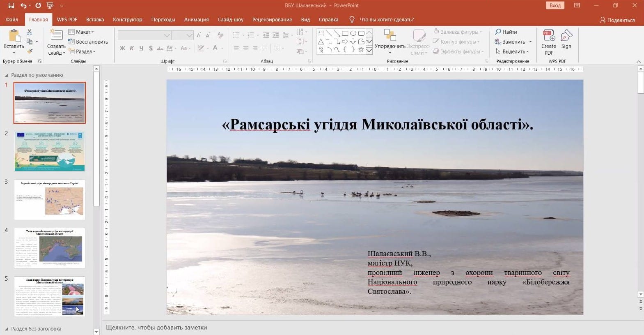Image resolution: width=644 pixels, height=335 pixels.
Task: Select slide 3 thumbnail with map
Action: [50, 199]
